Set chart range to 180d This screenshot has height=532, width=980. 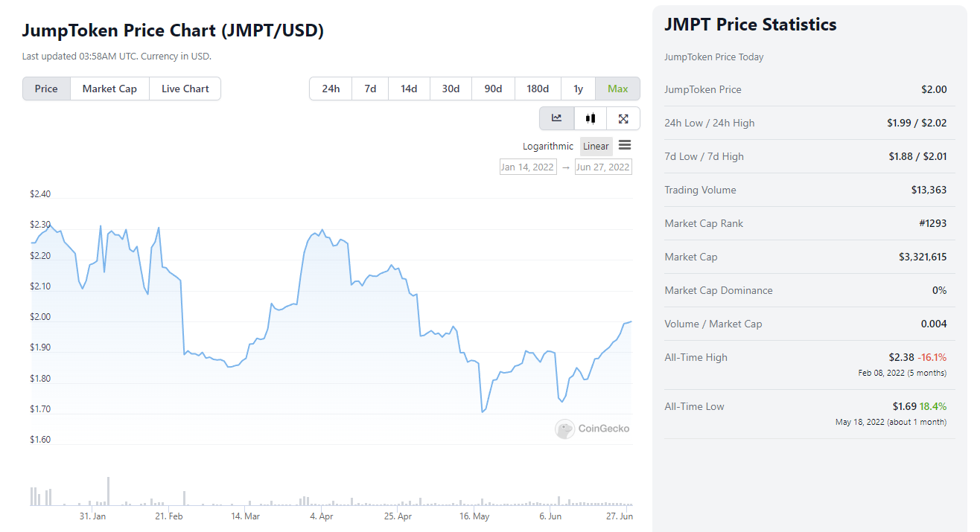tap(538, 89)
